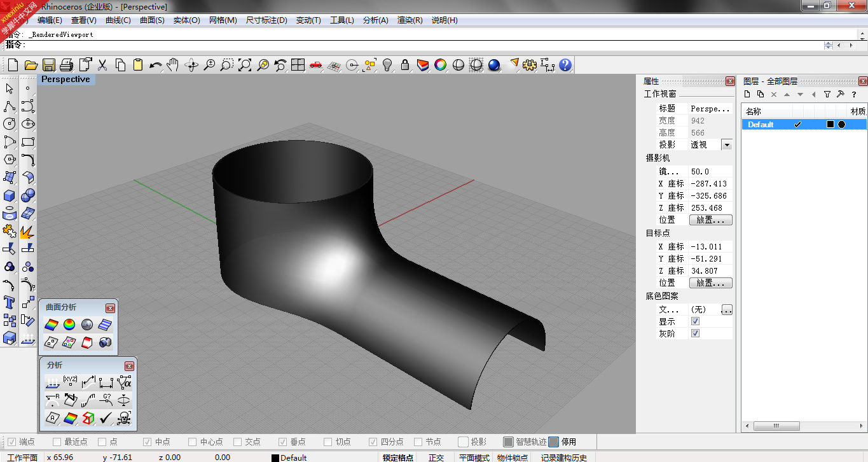Toggle 正交 mode in status bar
This screenshot has height=462, width=868.
tap(436, 458)
